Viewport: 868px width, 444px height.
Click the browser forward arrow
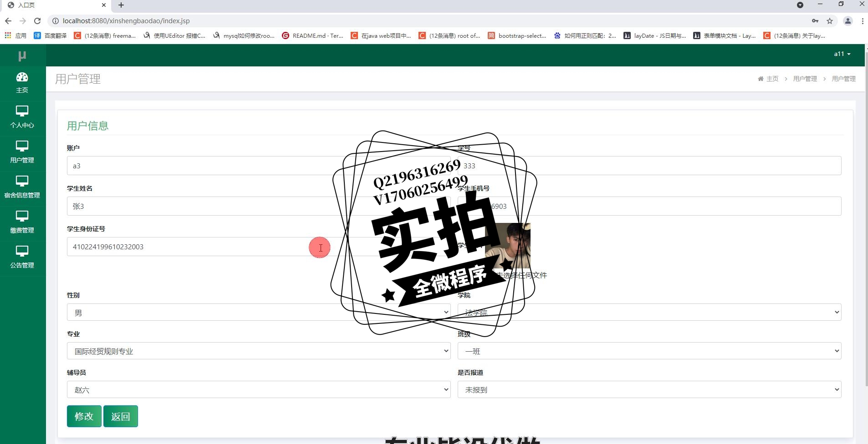click(x=23, y=21)
